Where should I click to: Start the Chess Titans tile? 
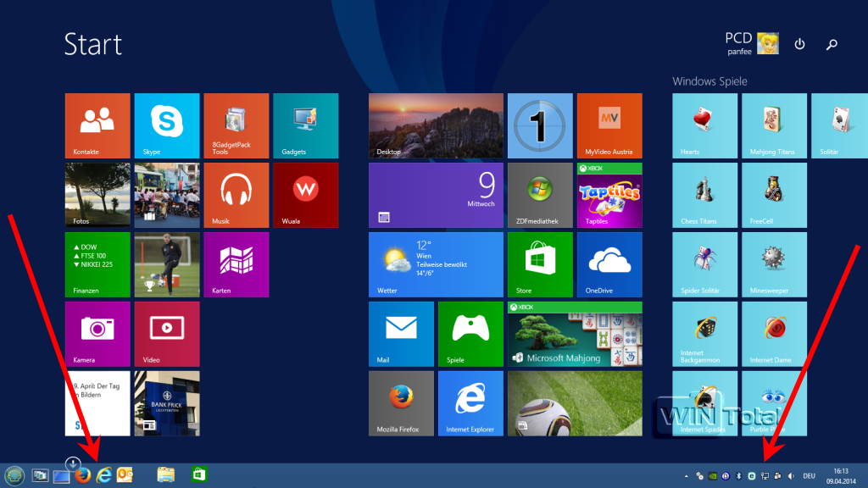coord(704,196)
